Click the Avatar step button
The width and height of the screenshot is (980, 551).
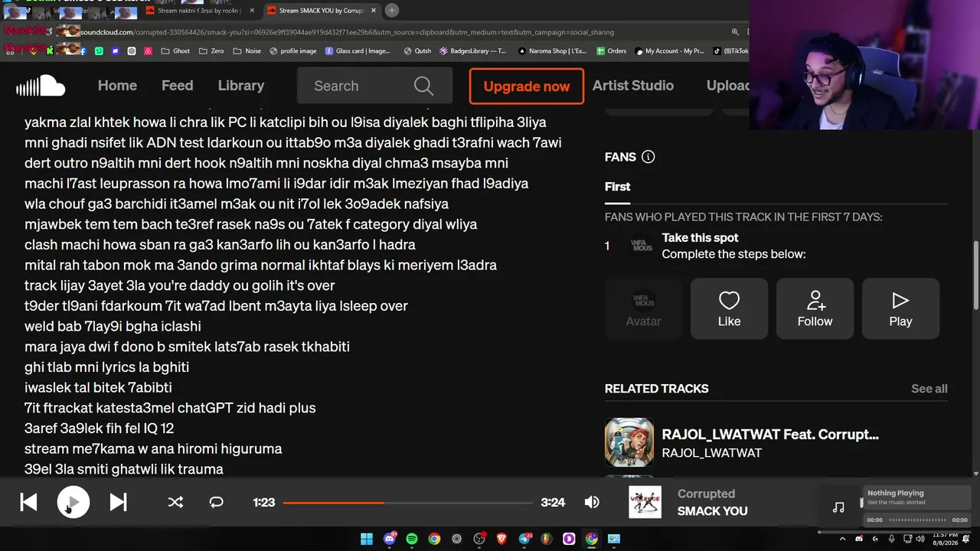tap(643, 308)
